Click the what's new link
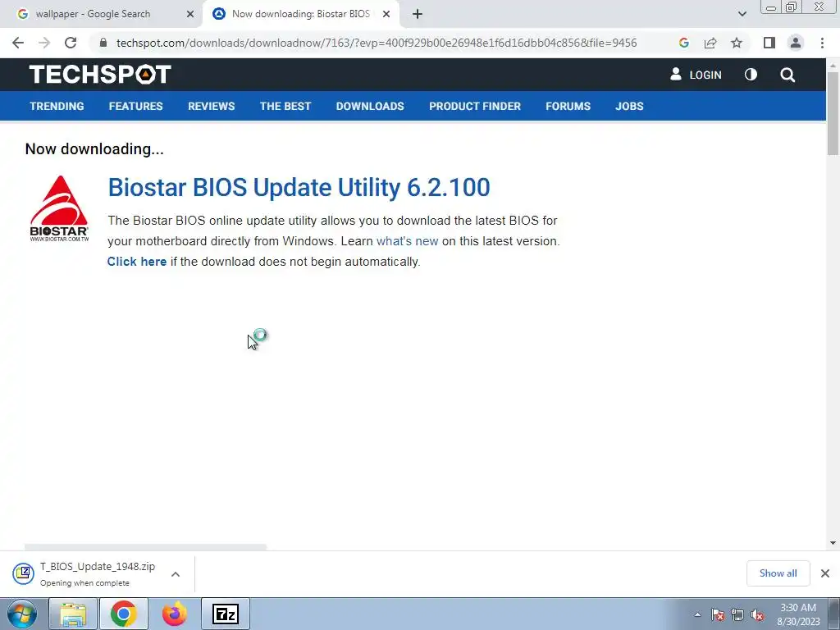The width and height of the screenshot is (840, 630). click(x=407, y=241)
